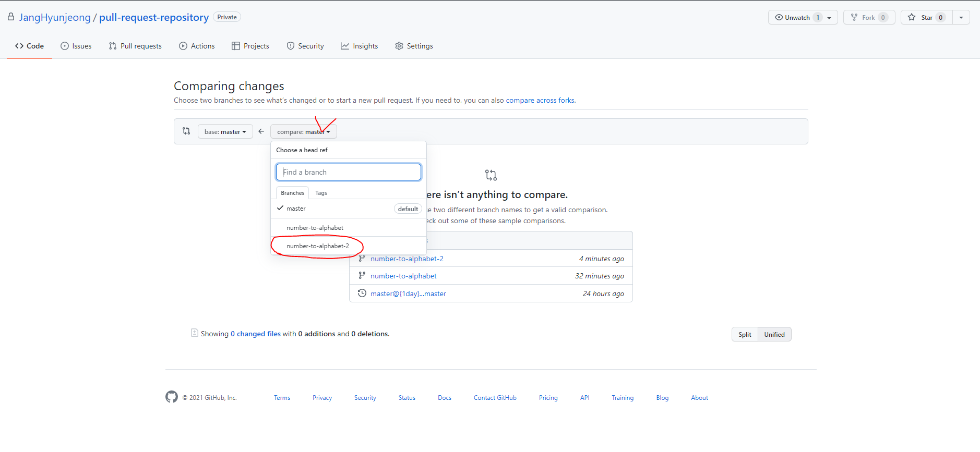This screenshot has height=452, width=980.
Task: Open the Docs footer link
Action: [445, 398]
